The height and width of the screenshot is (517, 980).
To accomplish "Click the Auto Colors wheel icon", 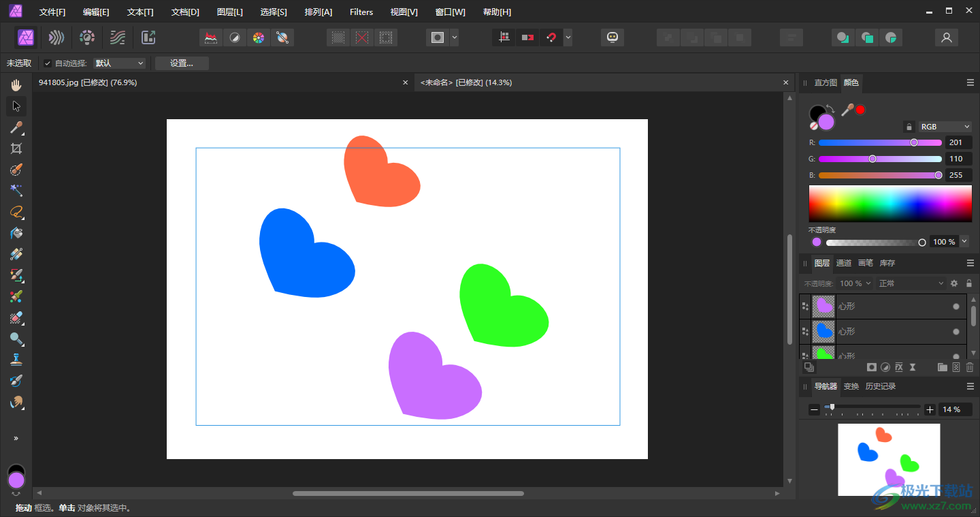I will 258,37.
